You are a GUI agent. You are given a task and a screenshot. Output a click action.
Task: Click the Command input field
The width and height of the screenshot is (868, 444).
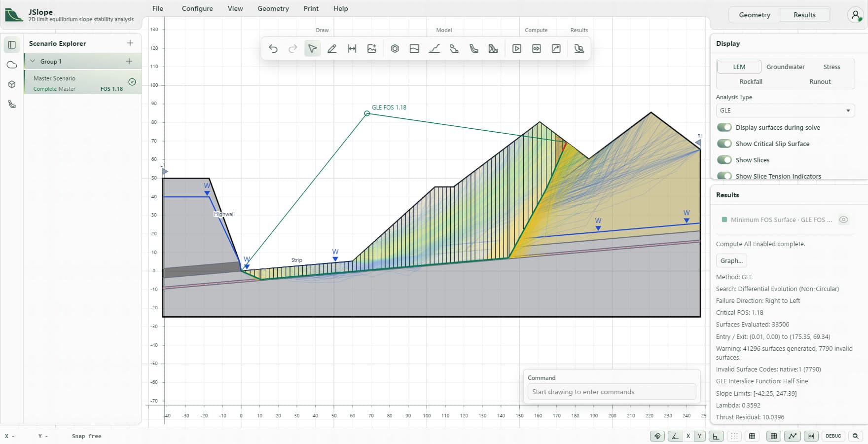[x=612, y=392]
